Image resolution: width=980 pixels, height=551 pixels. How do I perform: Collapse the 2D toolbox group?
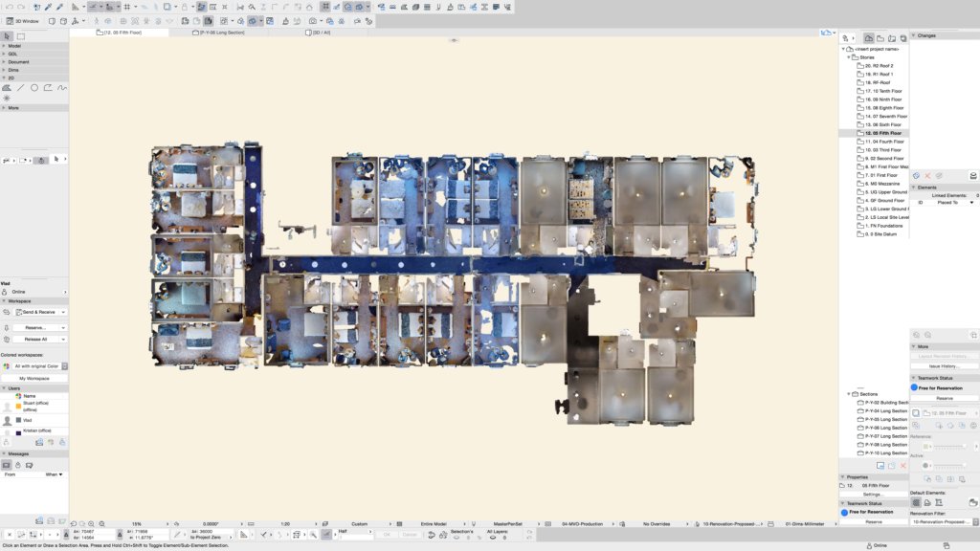(11, 77)
